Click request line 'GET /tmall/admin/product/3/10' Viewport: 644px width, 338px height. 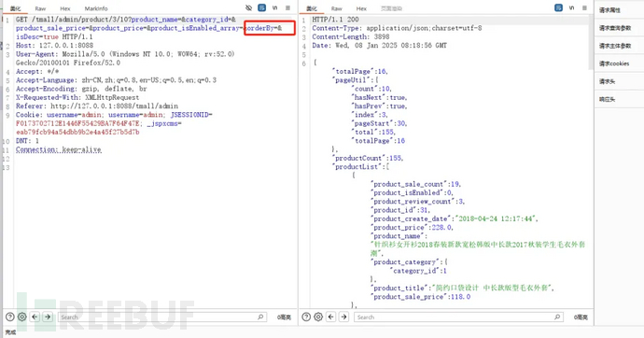click(x=73, y=20)
